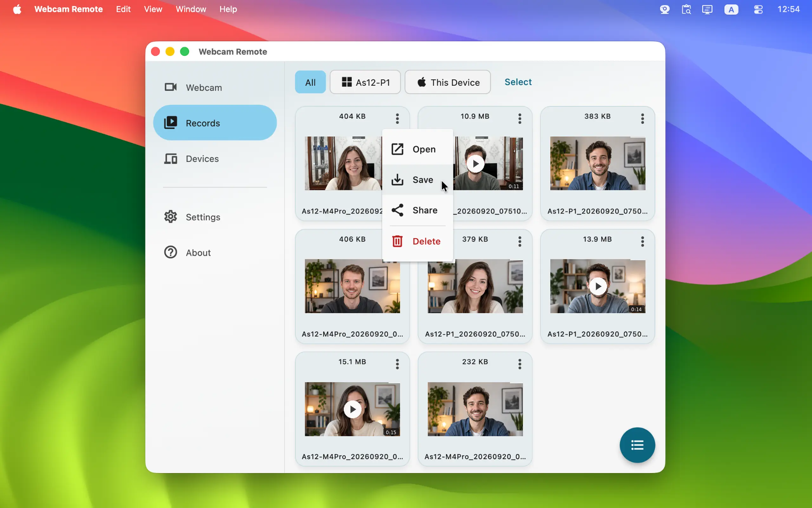Click the 404 KB size label

click(x=352, y=116)
